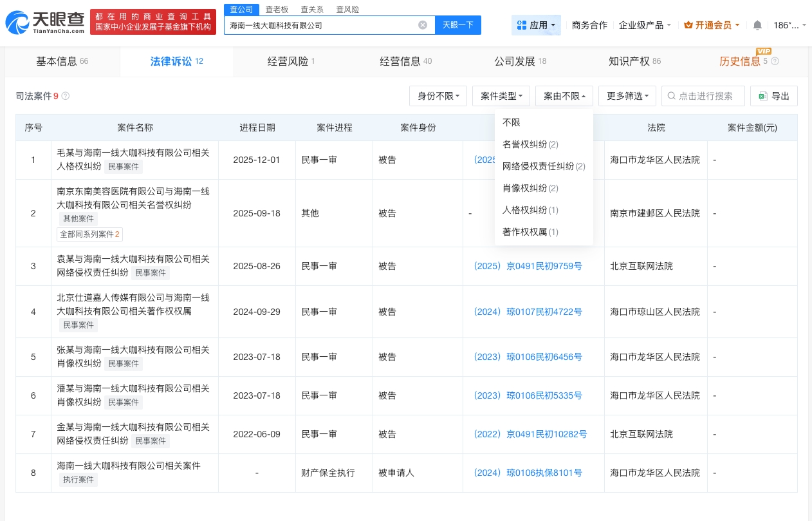Open the 应用 apps dropdown
The height and width of the screenshot is (521, 812).
pos(537,25)
